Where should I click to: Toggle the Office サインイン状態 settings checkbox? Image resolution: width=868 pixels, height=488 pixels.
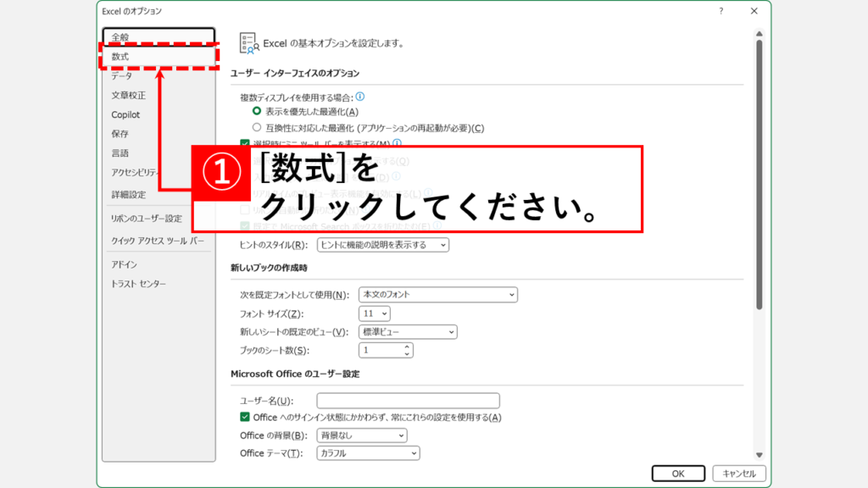[245, 417]
